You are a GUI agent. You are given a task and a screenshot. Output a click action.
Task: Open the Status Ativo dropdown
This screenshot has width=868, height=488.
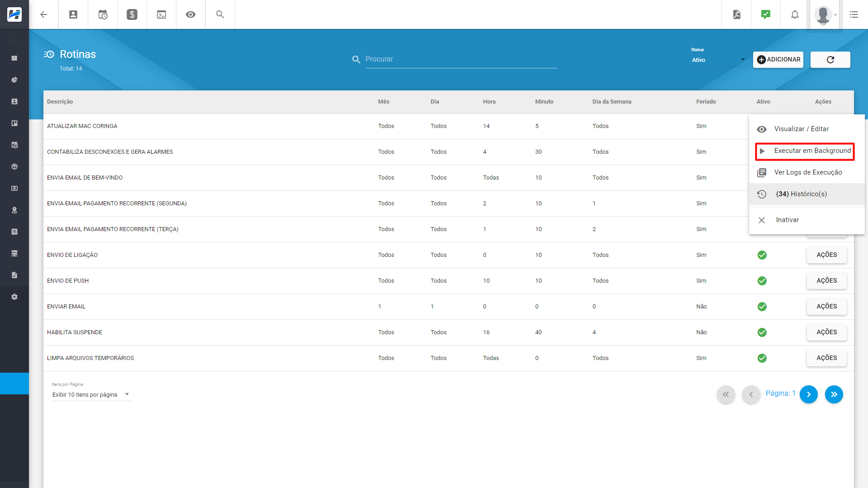click(x=718, y=60)
